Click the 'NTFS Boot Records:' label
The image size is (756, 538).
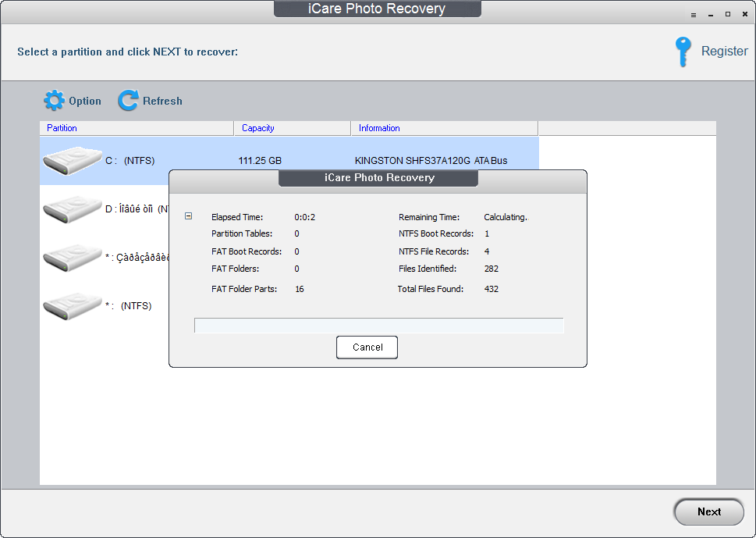(x=436, y=233)
